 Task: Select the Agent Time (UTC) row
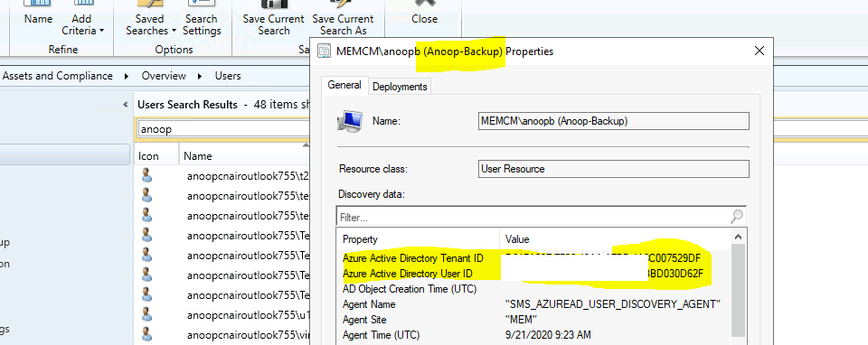pos(533,335)
